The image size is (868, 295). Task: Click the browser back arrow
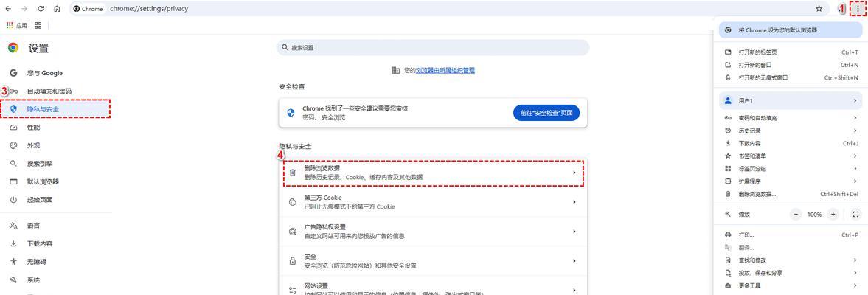(8, 9)
